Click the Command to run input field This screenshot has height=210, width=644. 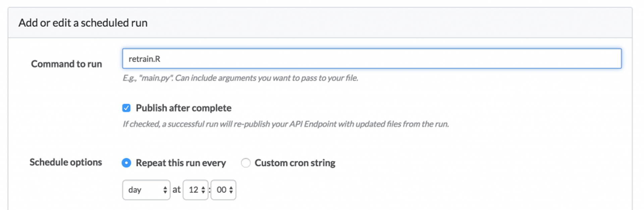372,59
